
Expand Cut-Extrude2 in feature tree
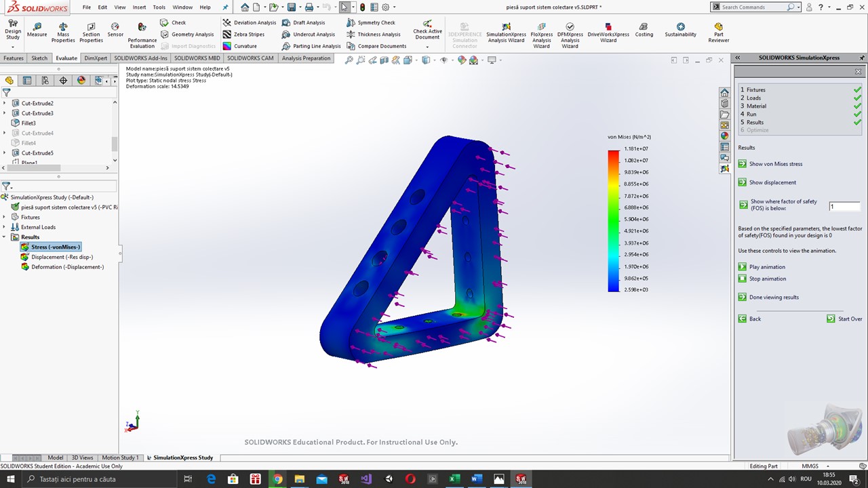click(5, 103)
